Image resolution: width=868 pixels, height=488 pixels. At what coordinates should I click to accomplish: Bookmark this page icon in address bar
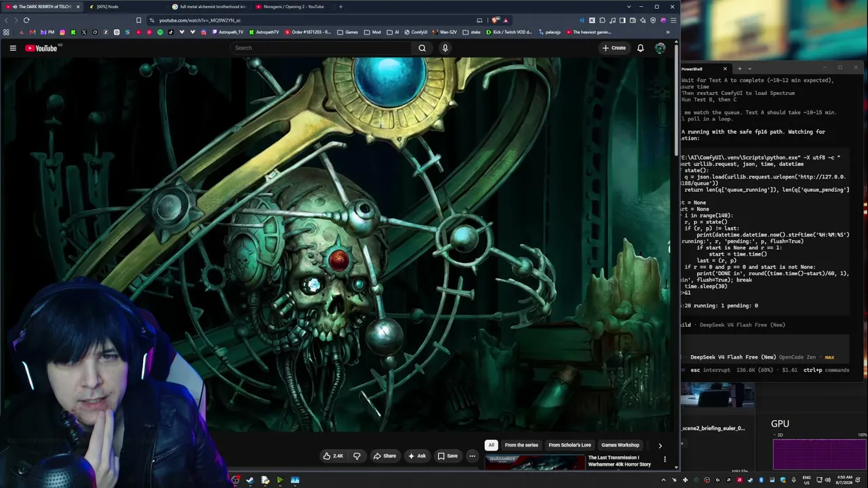coord(139,20)
